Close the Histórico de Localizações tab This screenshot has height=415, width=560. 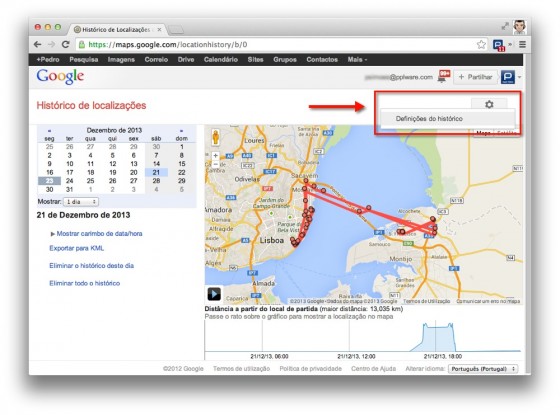click(x=159, y=30)
